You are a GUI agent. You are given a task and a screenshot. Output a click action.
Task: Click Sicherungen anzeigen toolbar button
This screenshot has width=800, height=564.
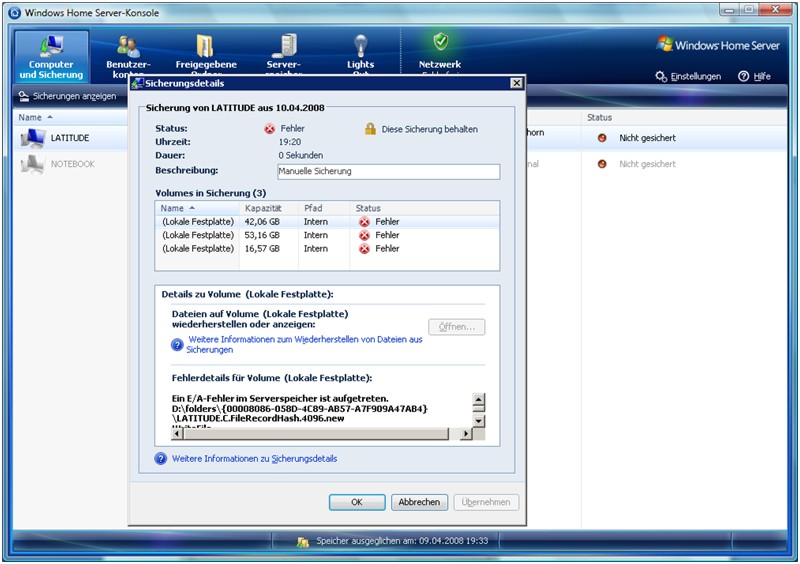[67, 96]
